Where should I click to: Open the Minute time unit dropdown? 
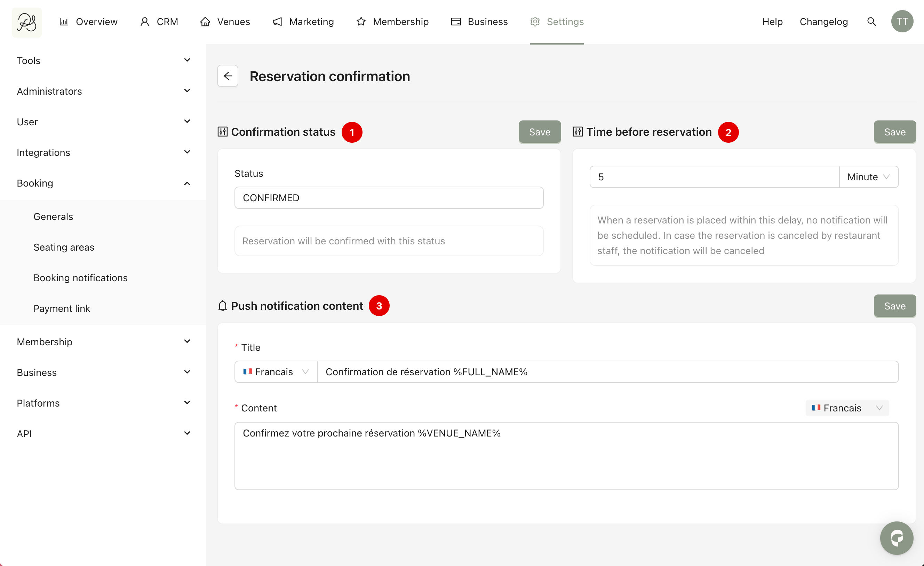pyautogui.click(x=868, y=177)
